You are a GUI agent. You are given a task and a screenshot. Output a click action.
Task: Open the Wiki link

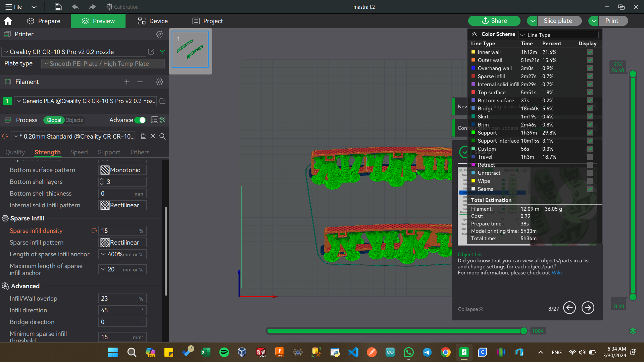click(556, 273)
